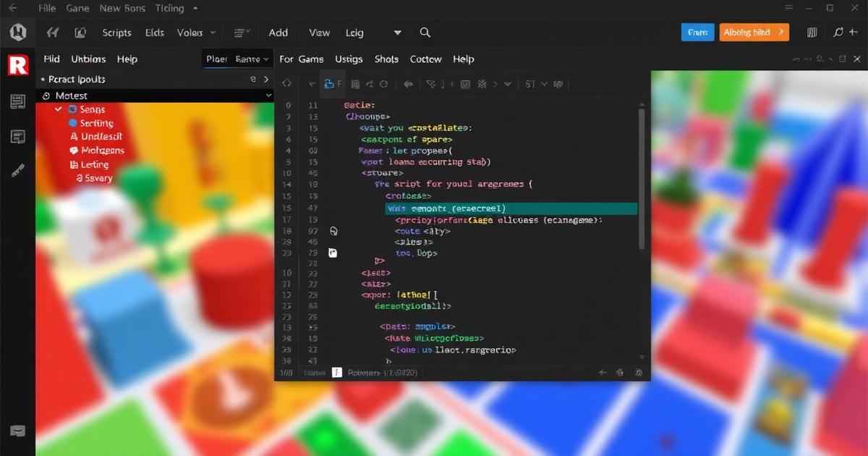
Task: Click the red R logo in sidebar
Action: (x=17, y=65)
